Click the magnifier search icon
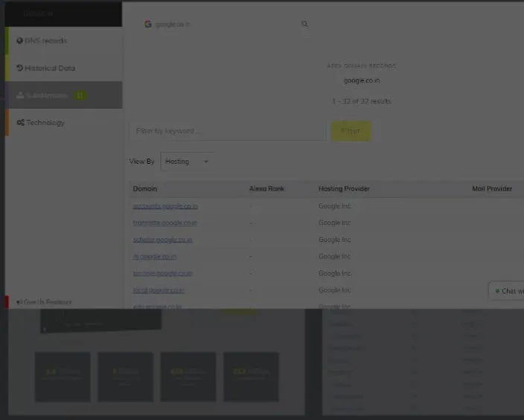524x420 pixels. pyautogui.click(x=304, y=24)
